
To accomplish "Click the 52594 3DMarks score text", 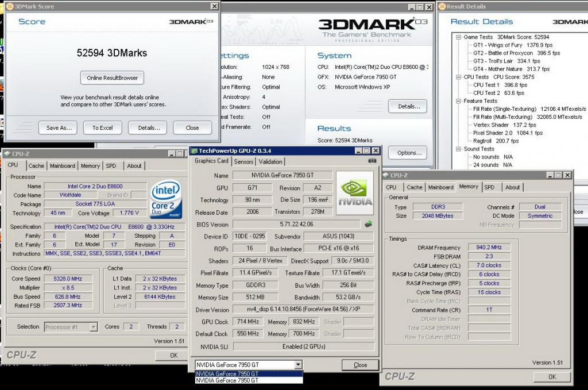I will pyautogui.click(x=112, y=53).
